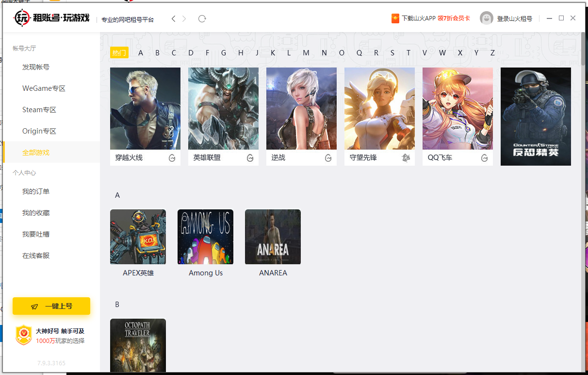Filter games by letter V
The image size is (588, 375).
tap(425, 53)
